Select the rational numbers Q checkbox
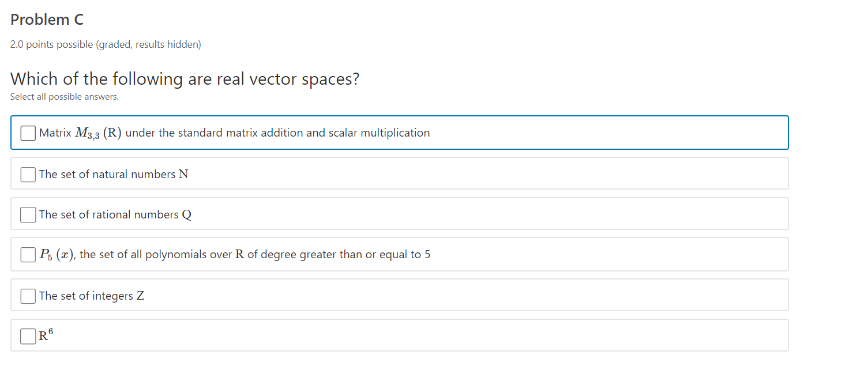The image size is (868, 374). point(28,214)
